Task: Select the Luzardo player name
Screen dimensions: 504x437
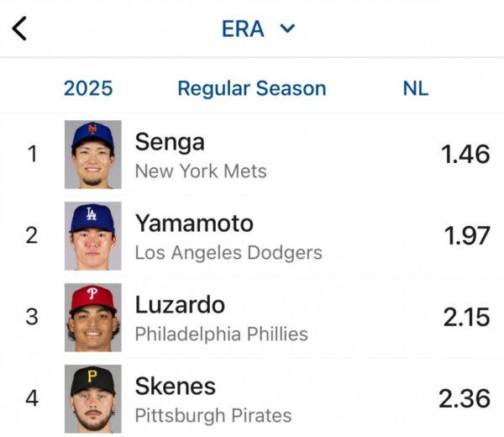Action: (x=180, y=304)
